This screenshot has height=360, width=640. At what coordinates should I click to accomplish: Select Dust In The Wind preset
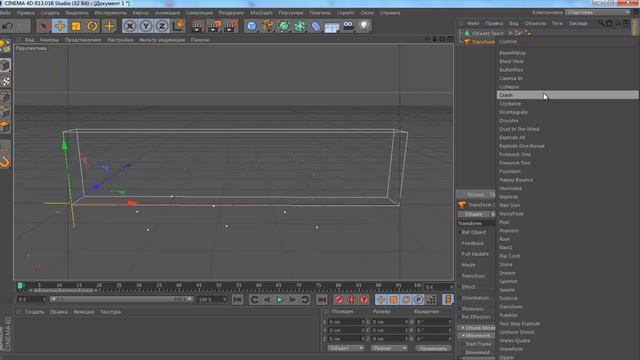pos(519,129)
